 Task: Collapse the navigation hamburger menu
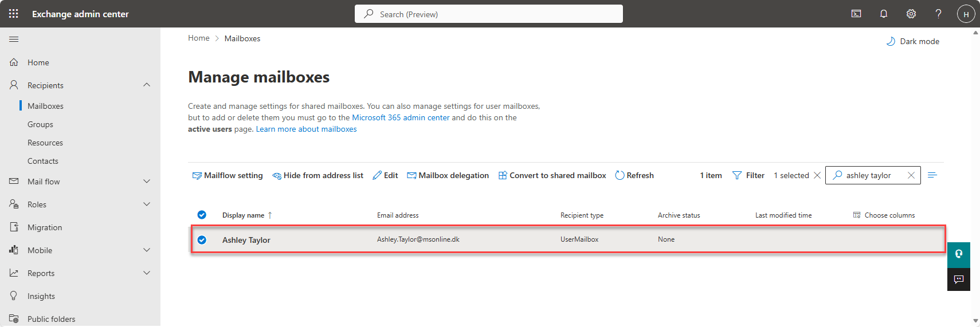coord(14,39)
